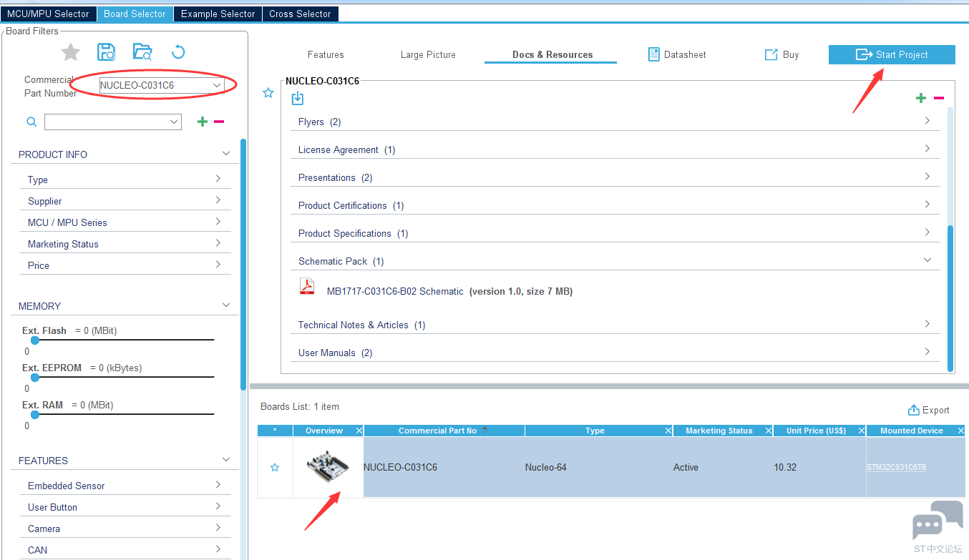Switch to the Example Selector tab
This screenshot has height=560, width=969.
(x=218, y=14)
